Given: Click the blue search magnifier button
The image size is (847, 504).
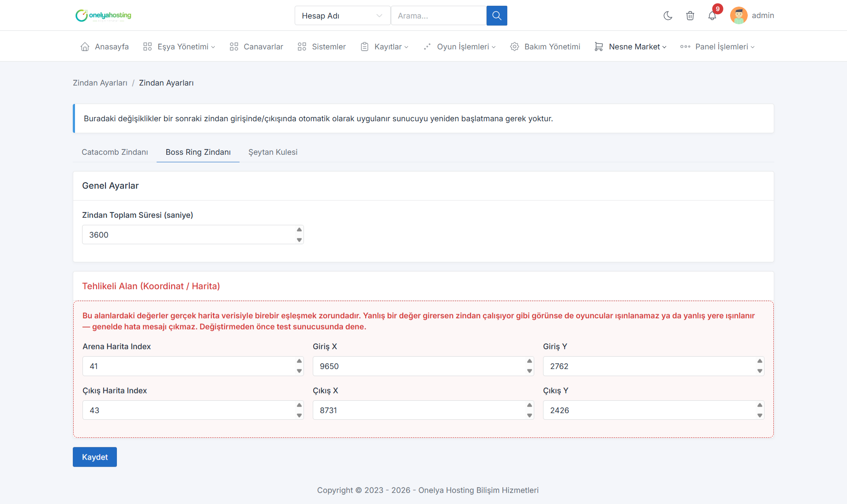Looking at the screenshot, I should pos(497,15).
